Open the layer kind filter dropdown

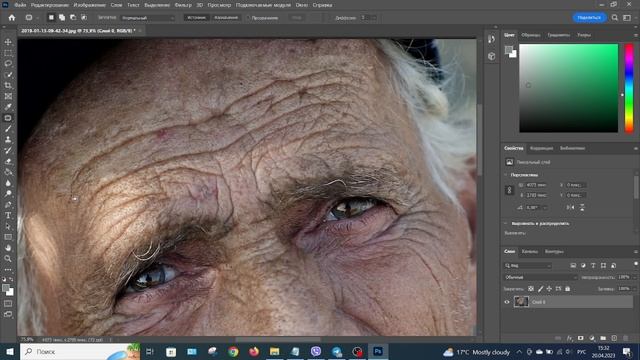pyautogui.click(x=528, y=266)
